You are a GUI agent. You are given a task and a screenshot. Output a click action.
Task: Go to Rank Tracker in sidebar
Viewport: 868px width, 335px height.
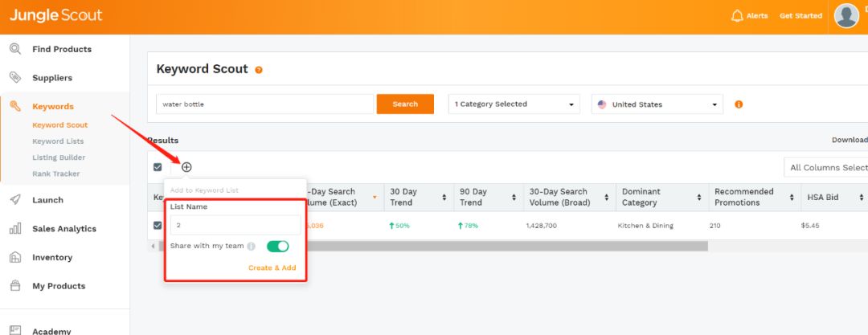tap(55, 174)
